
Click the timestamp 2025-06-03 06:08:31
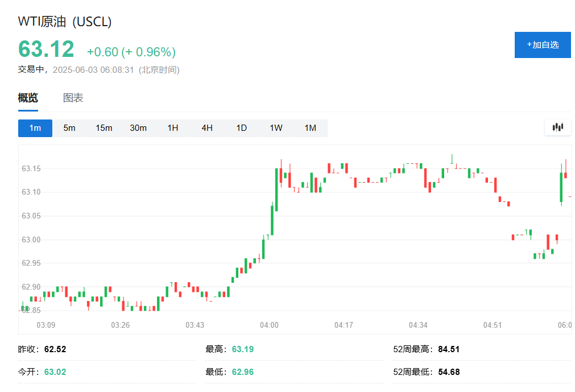93,69
